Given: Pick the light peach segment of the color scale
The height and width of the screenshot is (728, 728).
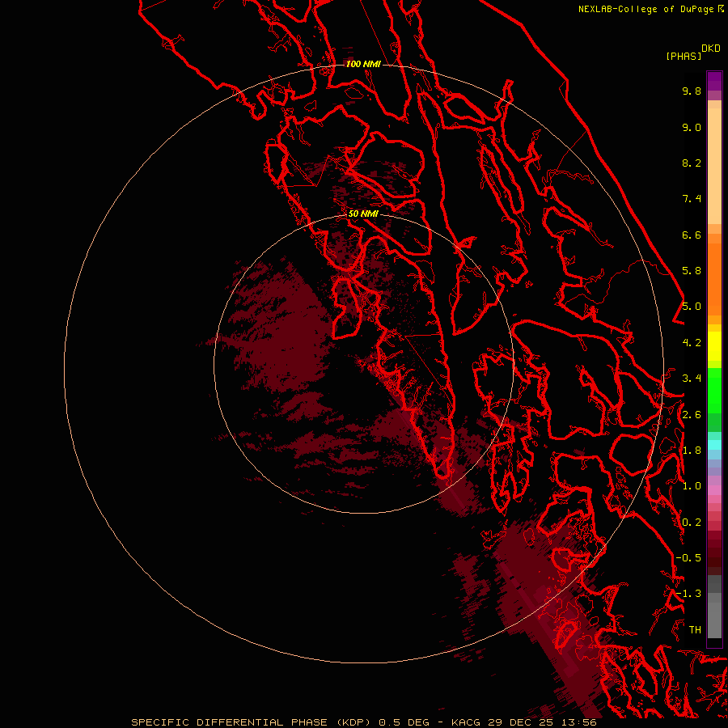Looking at the screenshot, I should [714, 166].
